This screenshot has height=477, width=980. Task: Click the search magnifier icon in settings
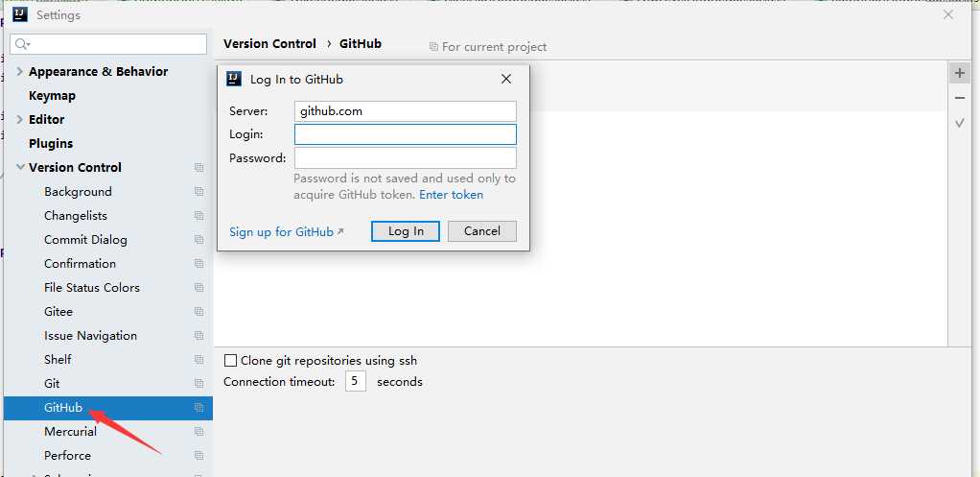pyautogui.click(x=22, y=44)
